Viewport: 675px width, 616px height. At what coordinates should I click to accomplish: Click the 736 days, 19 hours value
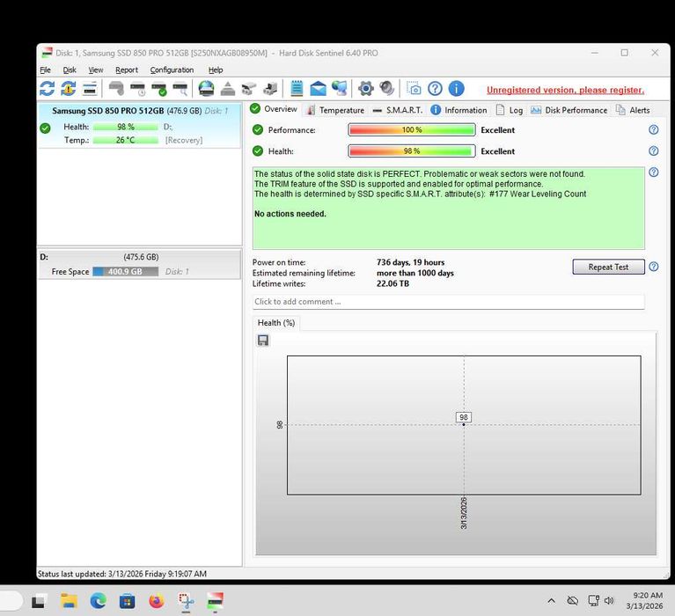pos(410,262)
